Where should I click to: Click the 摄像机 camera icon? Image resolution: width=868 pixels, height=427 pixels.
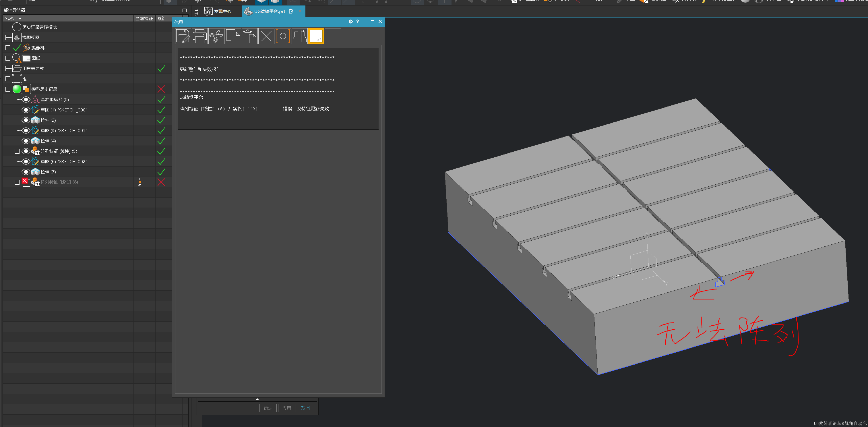26,48
